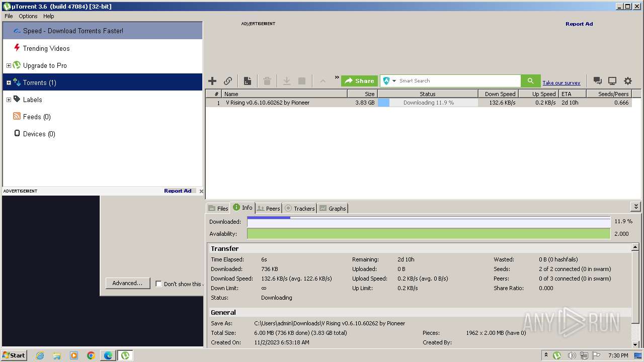Open Windows Explorer from the taskbar
The width and height of the screenshot is (644, 362).
click(x=57, y=355)
